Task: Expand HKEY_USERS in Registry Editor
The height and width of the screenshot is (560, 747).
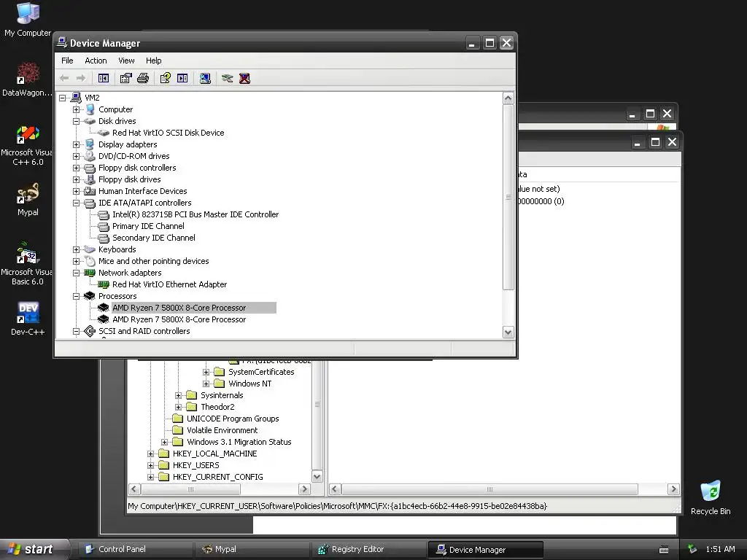Action: [150, 465]
